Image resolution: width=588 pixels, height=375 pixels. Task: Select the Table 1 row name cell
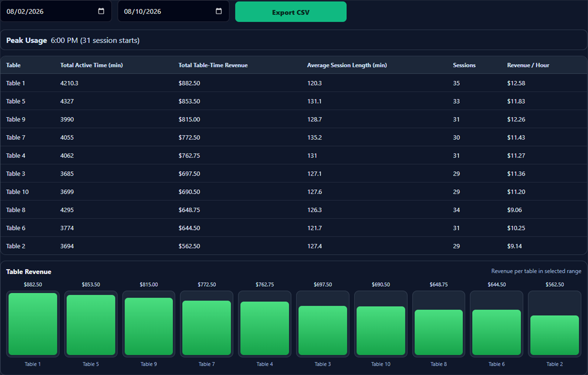click(x=16, y=83)
